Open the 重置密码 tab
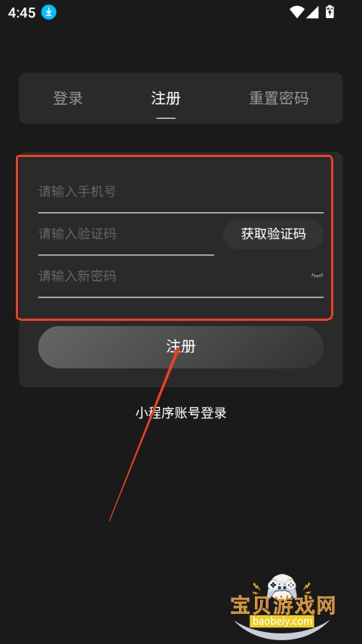Viewport: 362px width, 644px height. [279, 98]
